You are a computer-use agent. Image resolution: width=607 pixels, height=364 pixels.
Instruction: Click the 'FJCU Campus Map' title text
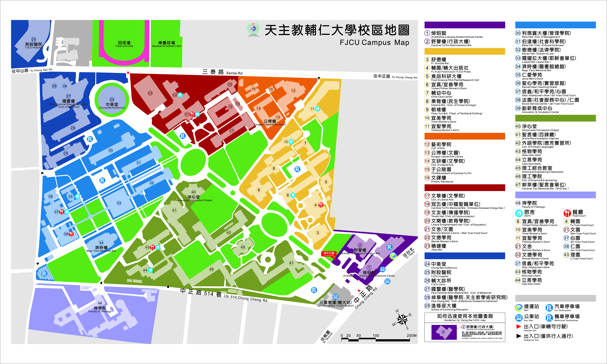click(374, 42)
